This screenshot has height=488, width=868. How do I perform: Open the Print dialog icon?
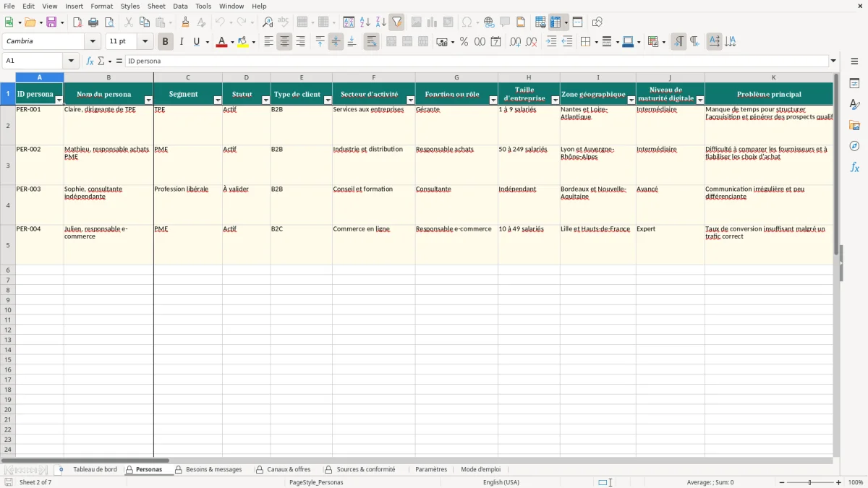point(93,22)
